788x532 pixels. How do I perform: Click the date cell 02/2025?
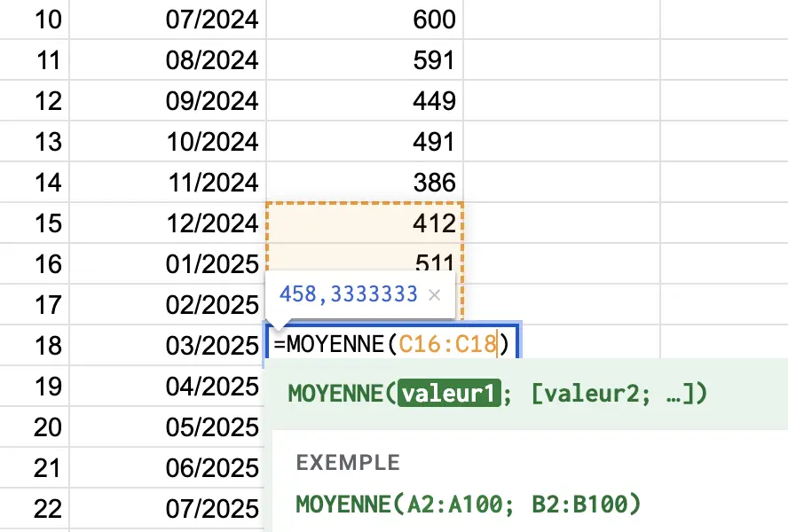[x=168, y=304]
